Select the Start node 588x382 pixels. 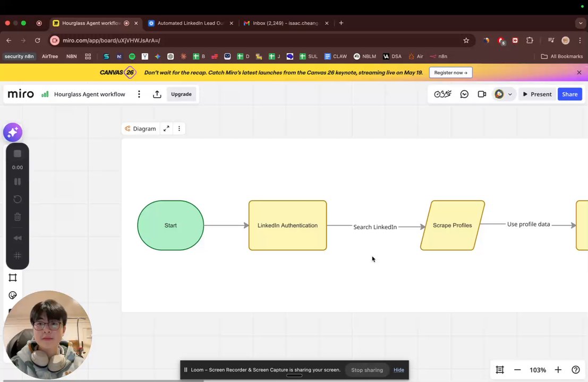click(x=171, y=225)
